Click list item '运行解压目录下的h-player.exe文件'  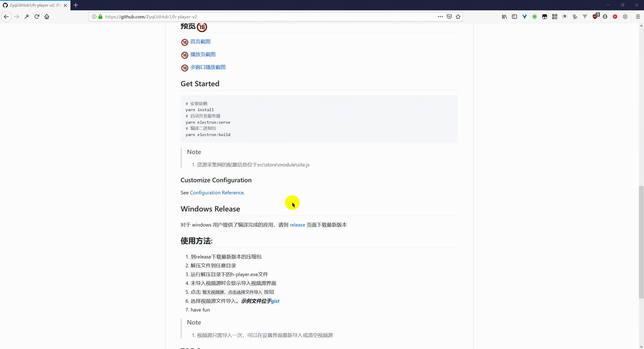coord(229,274)
